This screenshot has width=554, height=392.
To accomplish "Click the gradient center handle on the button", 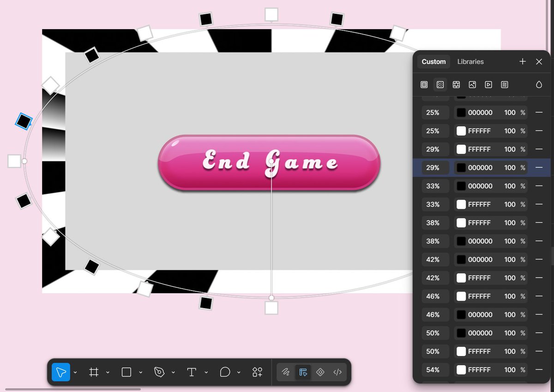I will pos(271,161).
